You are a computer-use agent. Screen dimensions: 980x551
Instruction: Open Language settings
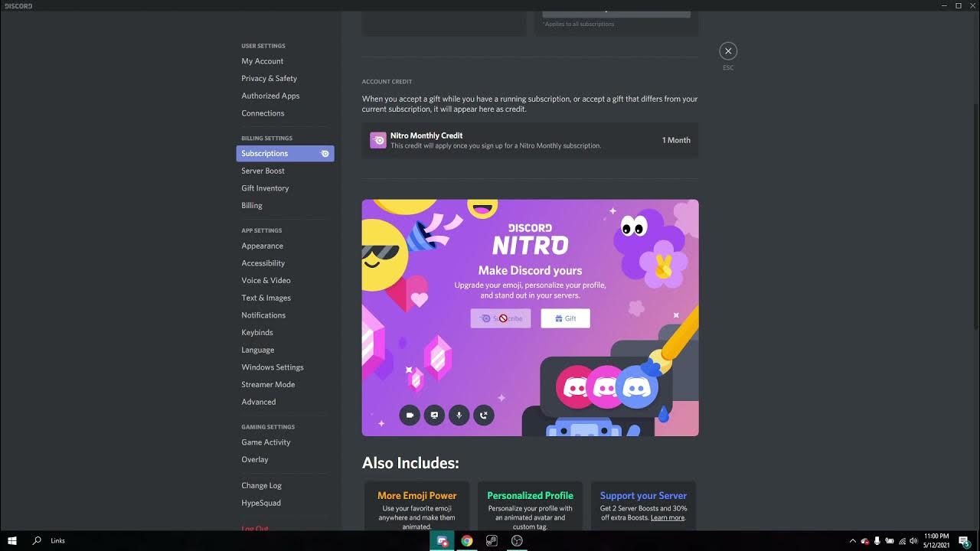pyautogui.click(x=257, y=350)
